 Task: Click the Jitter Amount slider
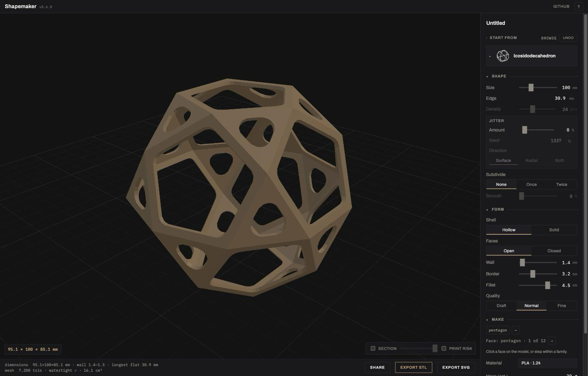[x=538, y=130]
